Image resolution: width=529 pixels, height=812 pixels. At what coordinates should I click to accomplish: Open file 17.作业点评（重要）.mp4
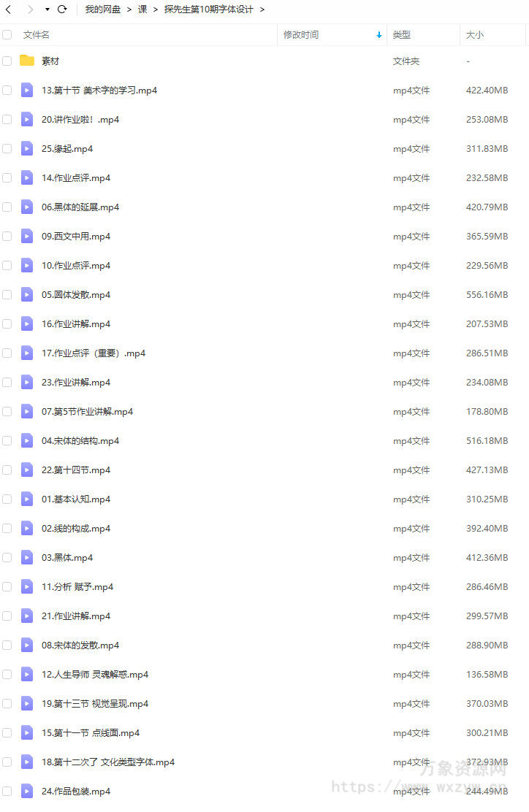pos(94,353)
